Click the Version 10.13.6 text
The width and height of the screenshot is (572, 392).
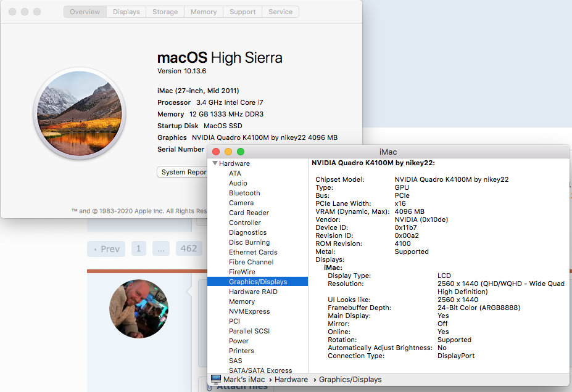[181, 71]
